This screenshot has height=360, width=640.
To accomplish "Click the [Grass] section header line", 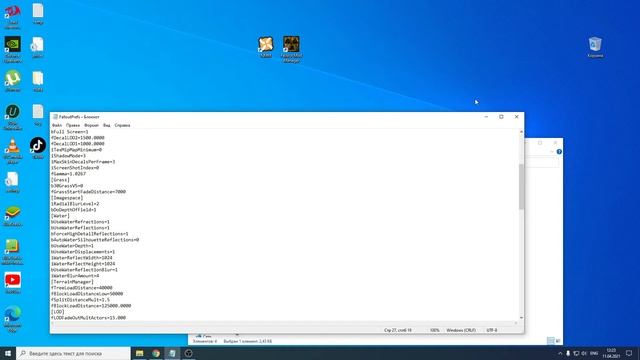I will [x=60, y=180].
